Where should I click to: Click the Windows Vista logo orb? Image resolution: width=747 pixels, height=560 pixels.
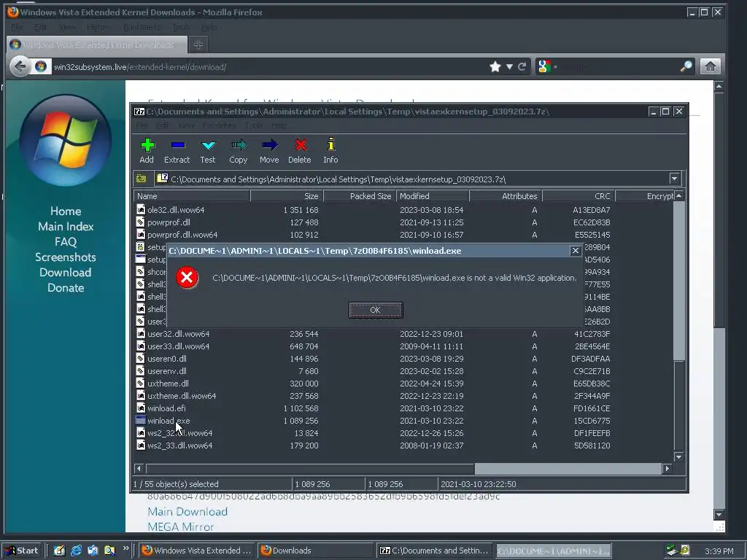66,141
